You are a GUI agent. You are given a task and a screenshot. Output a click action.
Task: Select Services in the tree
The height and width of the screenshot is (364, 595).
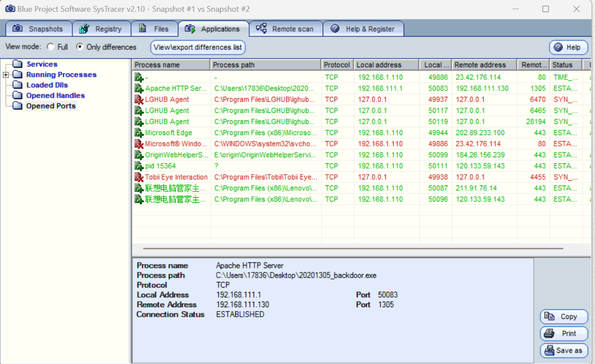tap(42, 64)
